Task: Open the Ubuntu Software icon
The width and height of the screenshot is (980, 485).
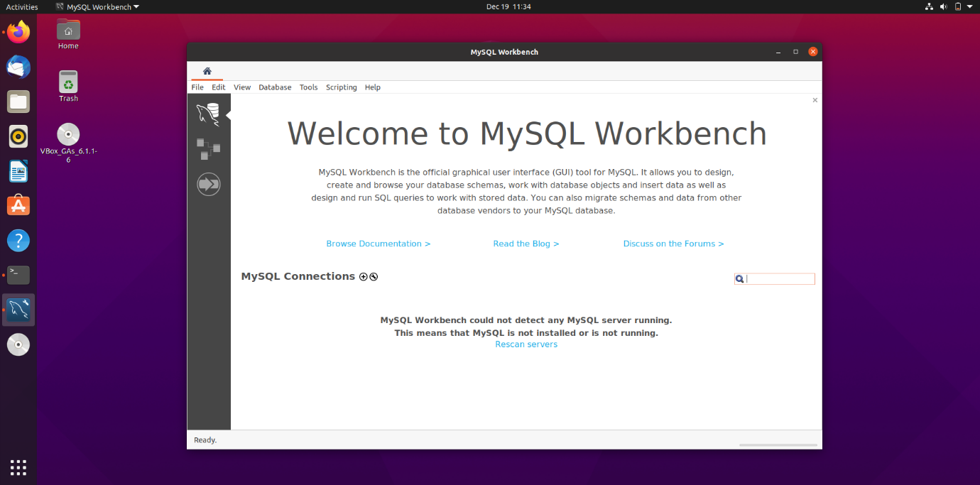Action: (x=18, y=205)
